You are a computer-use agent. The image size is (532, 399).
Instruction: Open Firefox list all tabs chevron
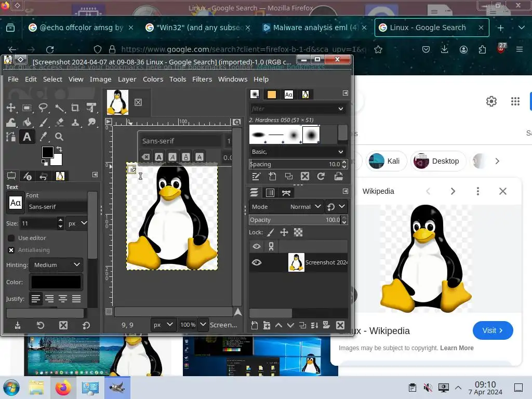522,28
